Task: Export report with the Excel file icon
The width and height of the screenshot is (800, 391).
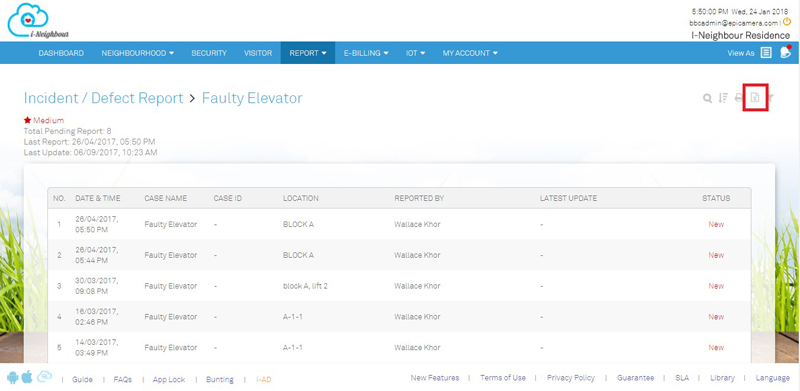Action: click(755, 98)
